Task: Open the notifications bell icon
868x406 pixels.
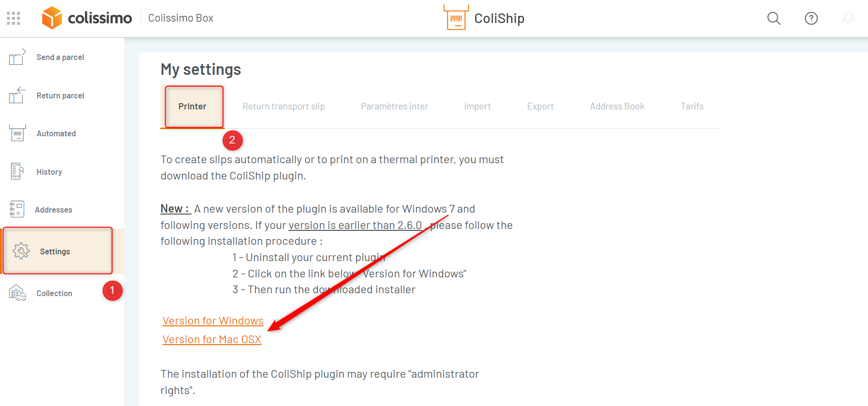Action: (848, 18)
